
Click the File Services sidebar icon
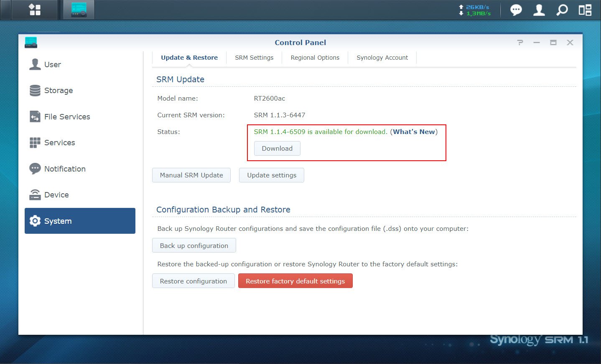click(x=35, y=116)
